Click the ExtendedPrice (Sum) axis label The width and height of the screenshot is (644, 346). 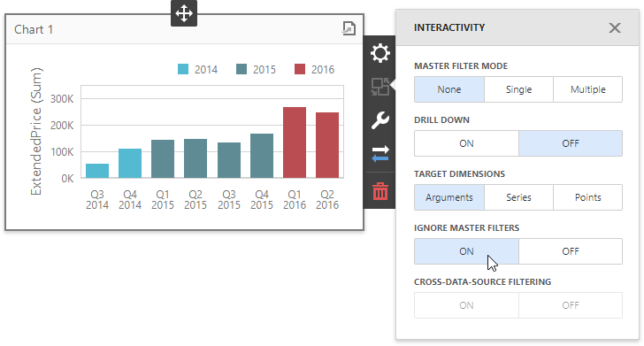[x=36, y=132]
